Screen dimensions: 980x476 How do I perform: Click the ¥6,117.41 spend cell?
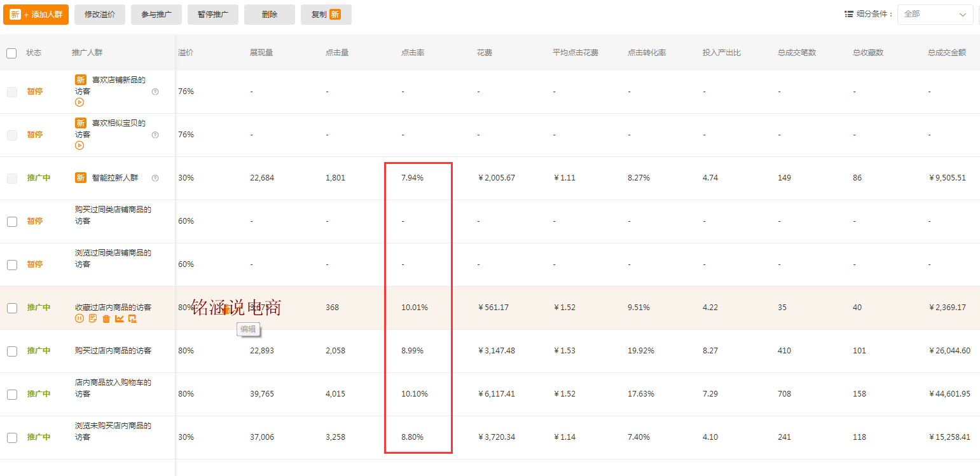[497, 394]
